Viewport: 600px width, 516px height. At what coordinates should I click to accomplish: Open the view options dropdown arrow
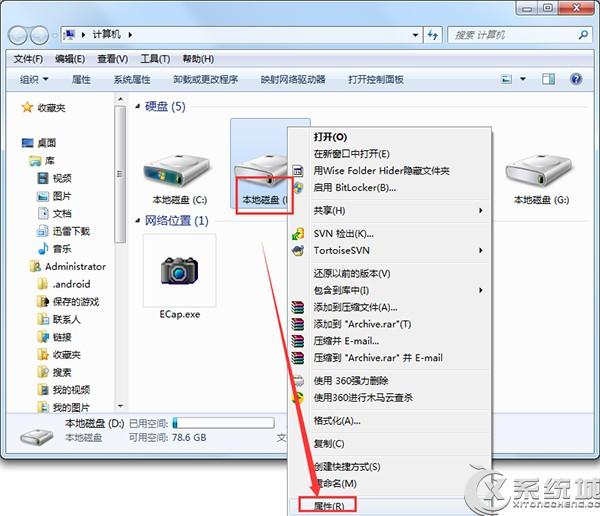[523, 79]
